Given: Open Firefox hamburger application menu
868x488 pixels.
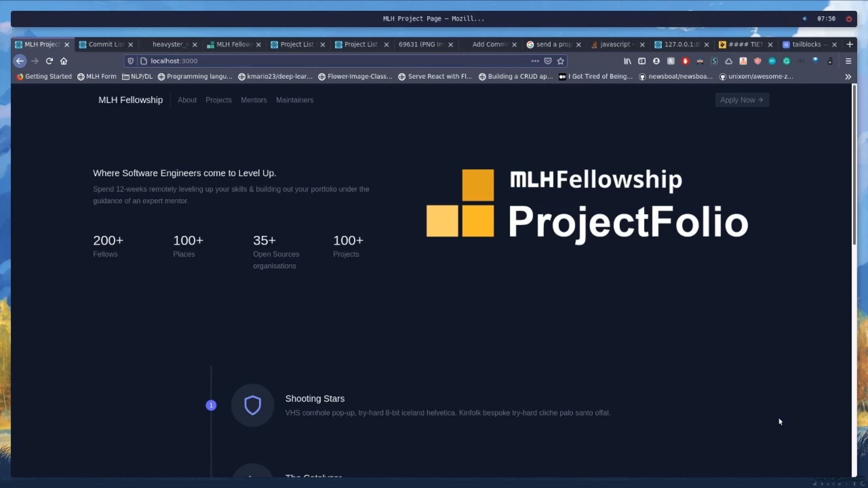Looking at the screenshot, I should (x=848, y=61).
